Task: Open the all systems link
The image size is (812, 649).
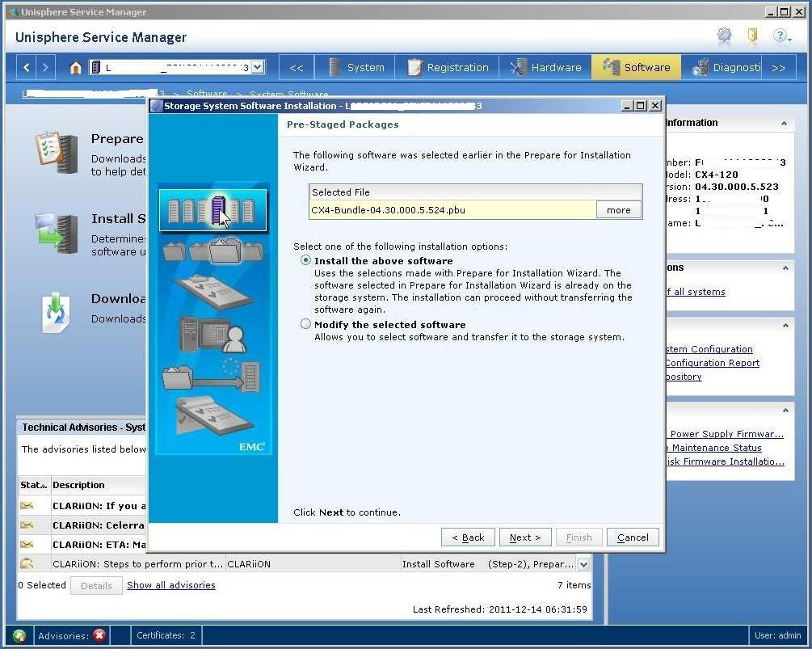Action: (696, 292)
